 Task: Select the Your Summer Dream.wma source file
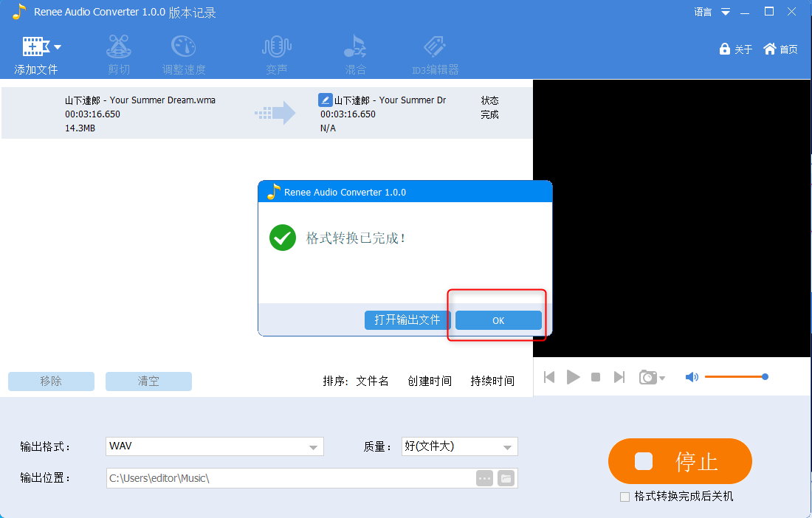pyautogui.click(x=140, y=100)
